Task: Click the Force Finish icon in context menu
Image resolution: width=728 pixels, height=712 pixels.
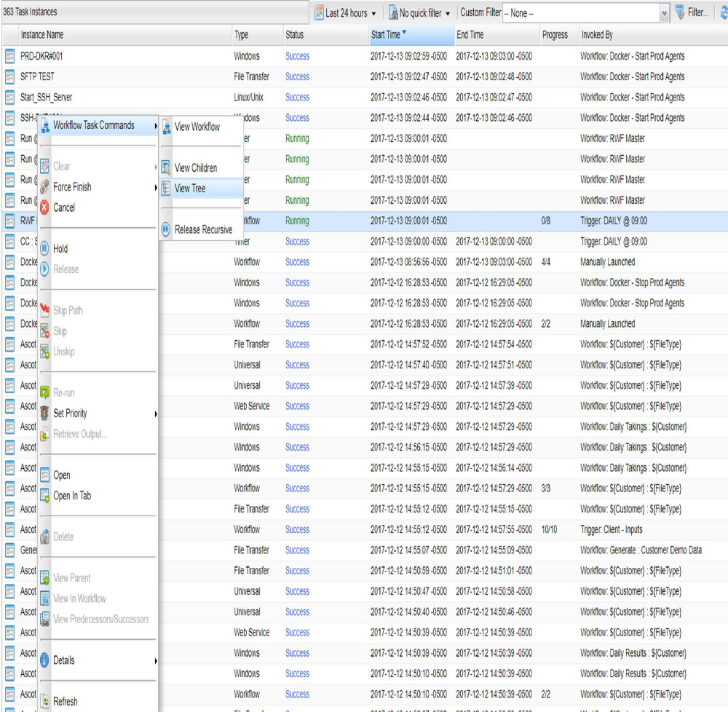Action: pyautogui.click(x=43, y=187)
